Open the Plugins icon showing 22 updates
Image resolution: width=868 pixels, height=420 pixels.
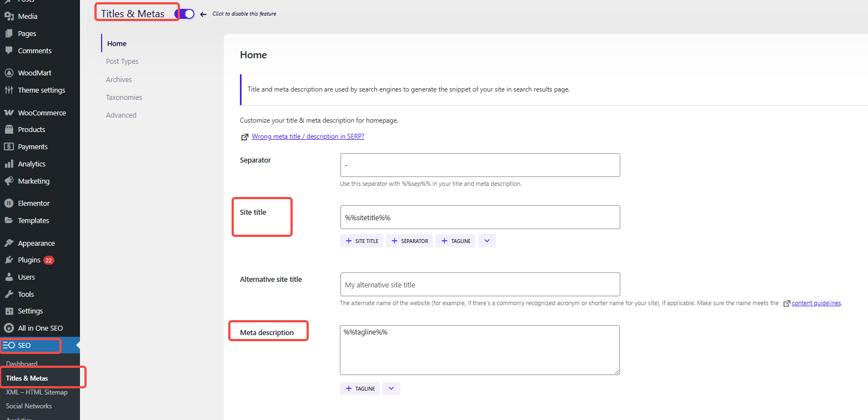point(9,260)
